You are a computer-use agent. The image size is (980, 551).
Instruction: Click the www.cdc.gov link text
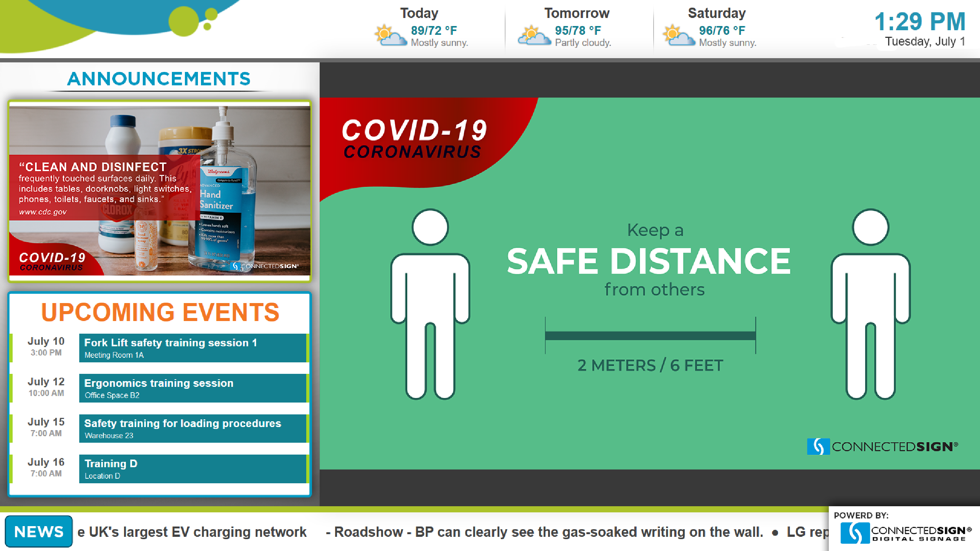click(x=43, y=212)
